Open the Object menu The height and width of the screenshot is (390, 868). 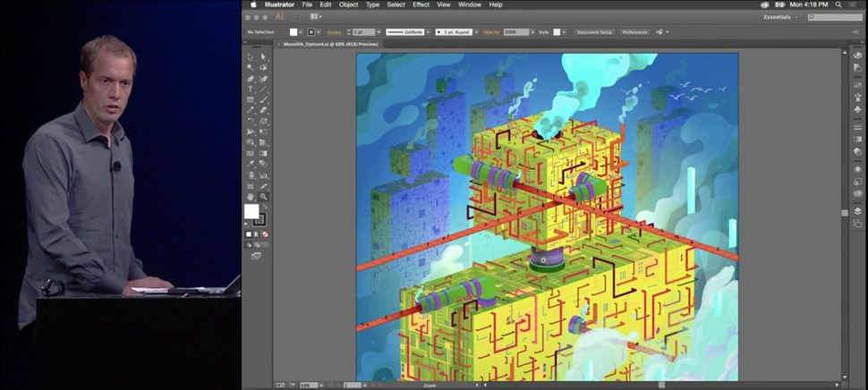point(349,4)
